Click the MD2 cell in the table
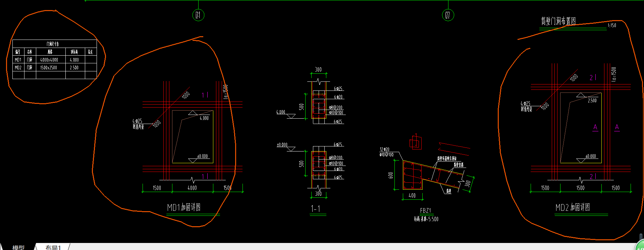644x250 pixels. click(18, 67)
